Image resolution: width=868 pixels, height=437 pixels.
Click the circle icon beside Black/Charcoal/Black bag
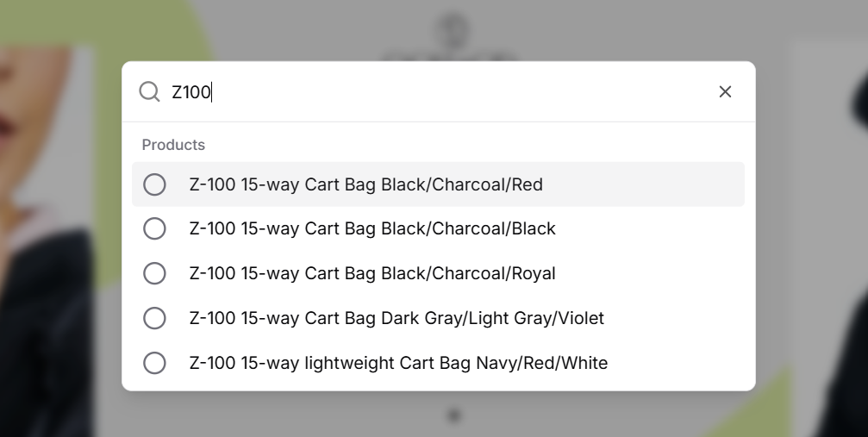pos(154,228)
